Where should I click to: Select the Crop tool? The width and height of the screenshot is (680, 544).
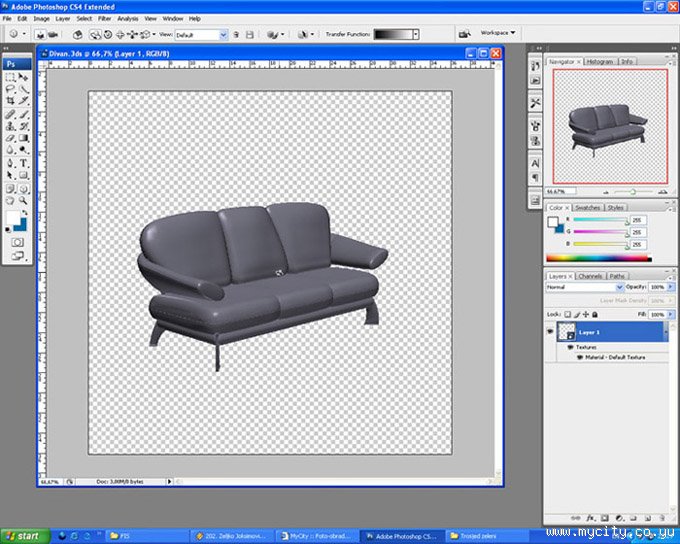11,101
